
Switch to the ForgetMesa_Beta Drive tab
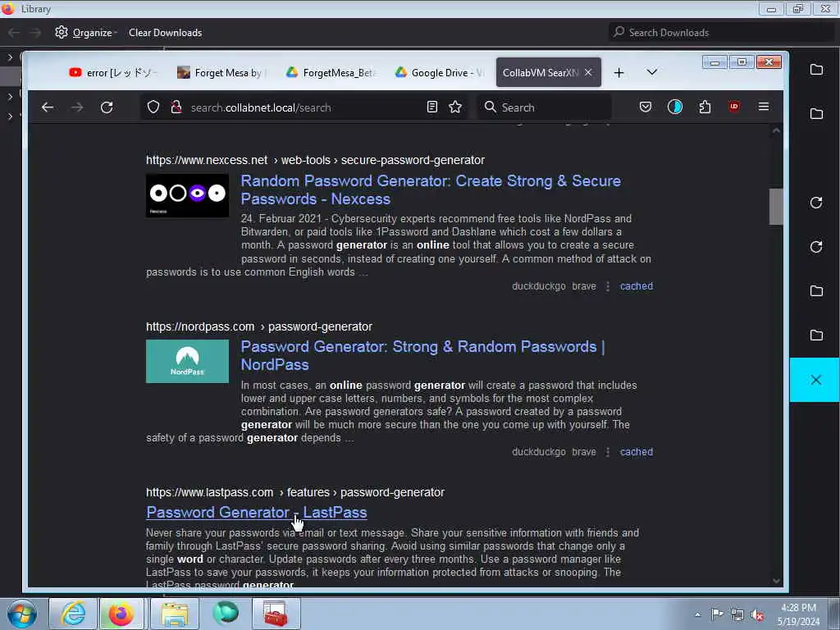point(331,72)
